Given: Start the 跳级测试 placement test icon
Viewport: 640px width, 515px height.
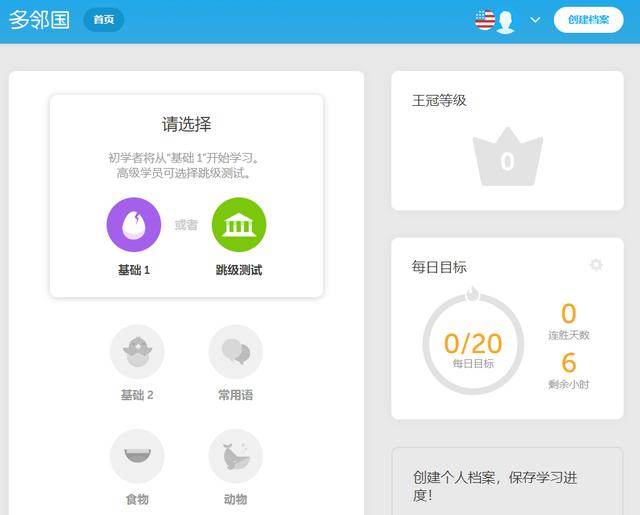Looking at the screenshot, I should (x=239, y=225).
